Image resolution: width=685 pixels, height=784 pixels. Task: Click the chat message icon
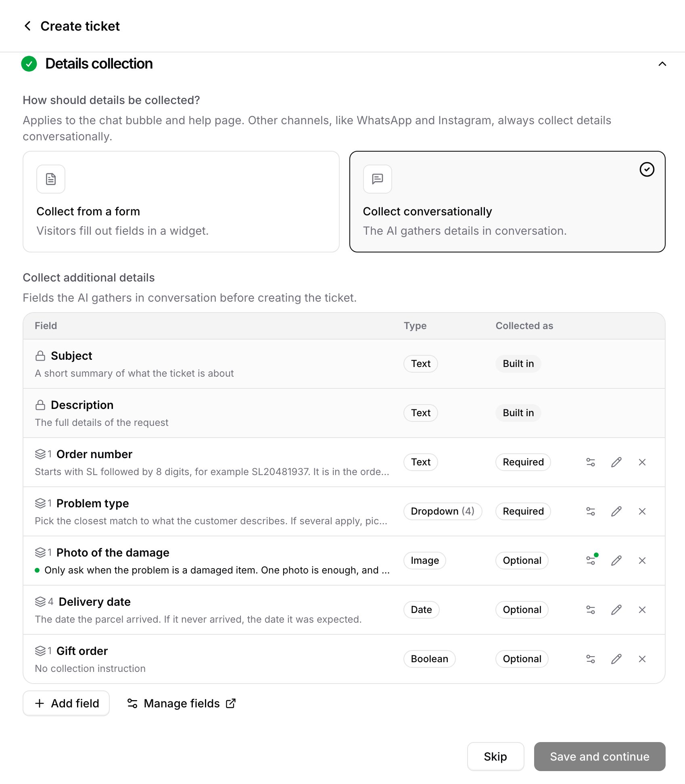pos(378,179)
